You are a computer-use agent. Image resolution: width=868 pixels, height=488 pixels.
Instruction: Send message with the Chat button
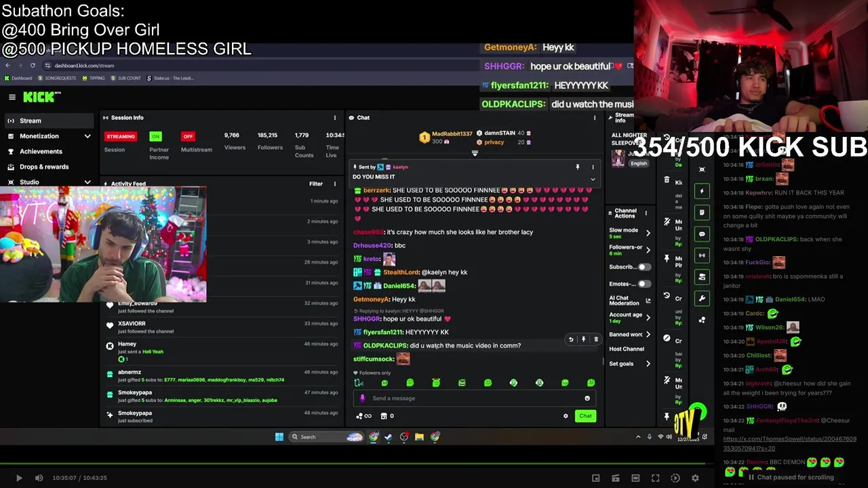pyautogui.click(x=585, y=416)
